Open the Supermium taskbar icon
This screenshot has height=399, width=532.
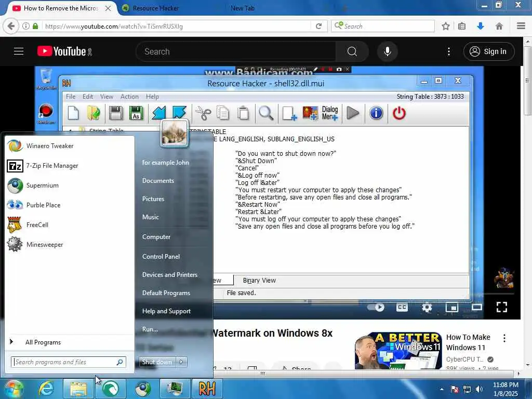tap(143, 389)
